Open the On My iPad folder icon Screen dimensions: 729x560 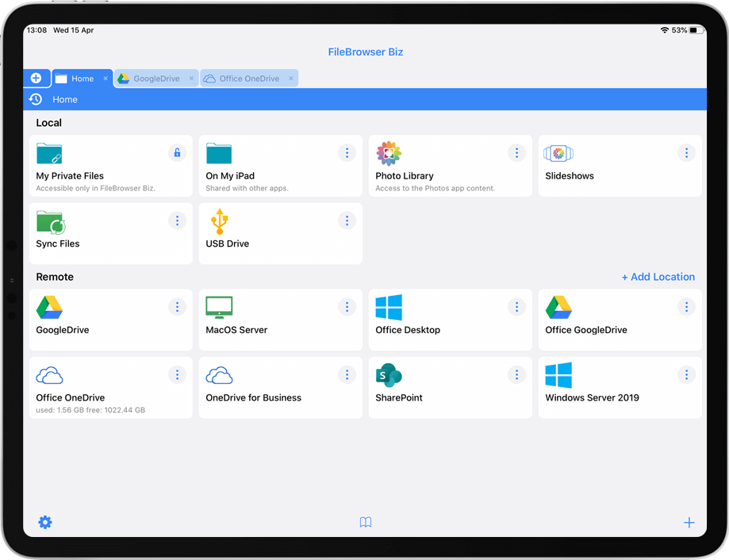pyautogui.click(x=219, y=153)
